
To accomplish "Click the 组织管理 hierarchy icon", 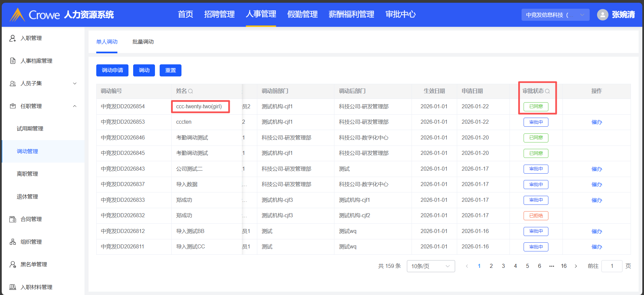I will tap(13, 242).
